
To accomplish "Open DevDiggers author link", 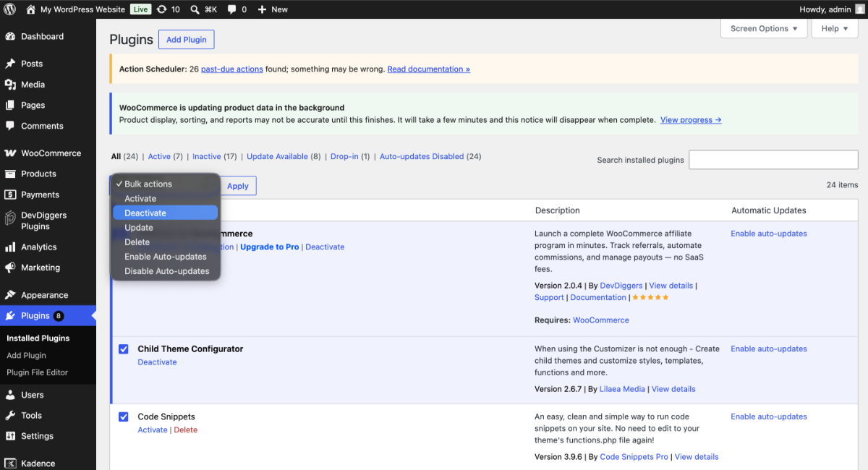I will [x=622, y=286].
